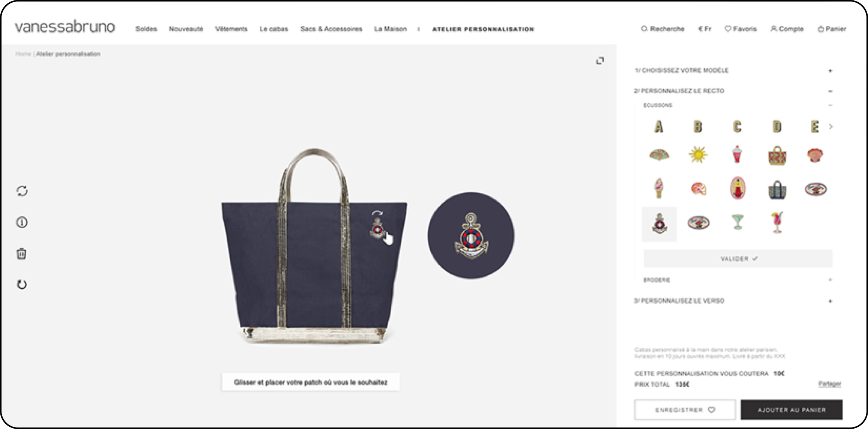868x429 pixels.
Task: Open the info icon in left sidebar
Action: point(22,222)
